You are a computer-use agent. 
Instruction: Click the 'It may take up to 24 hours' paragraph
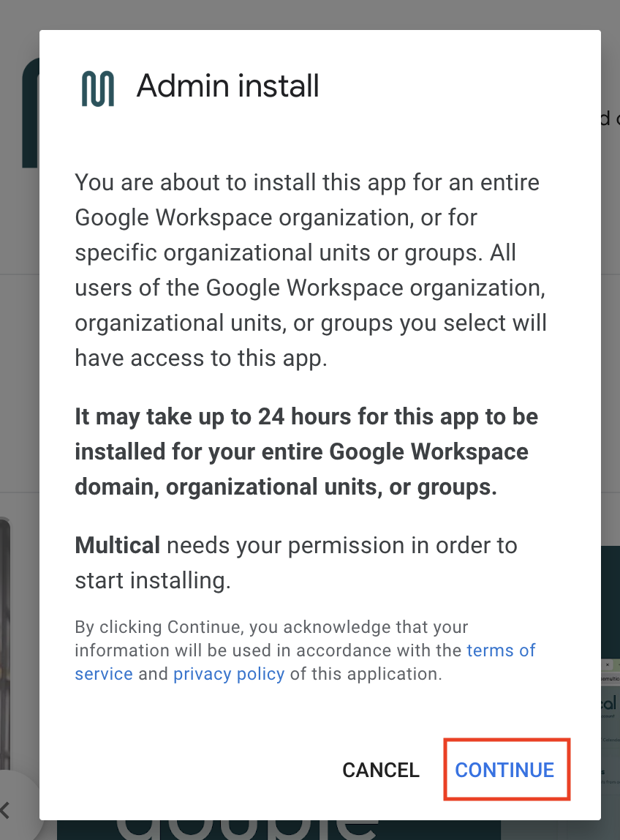tap(306, 451)
